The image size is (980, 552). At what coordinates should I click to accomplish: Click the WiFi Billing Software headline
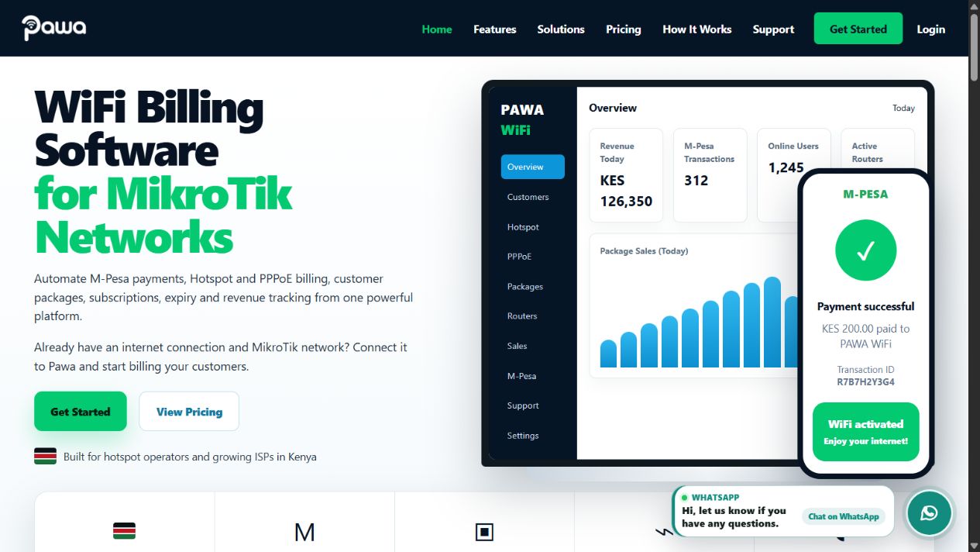click(x=149, y=128)
